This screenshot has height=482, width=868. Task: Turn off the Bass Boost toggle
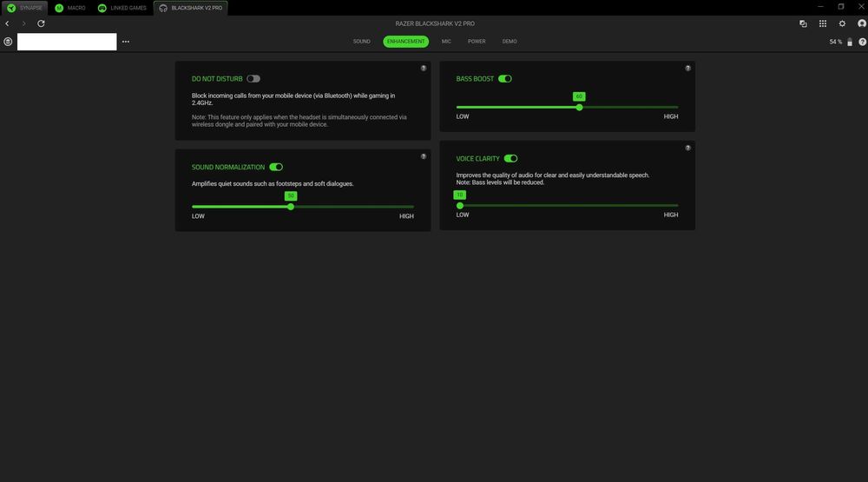505,79
